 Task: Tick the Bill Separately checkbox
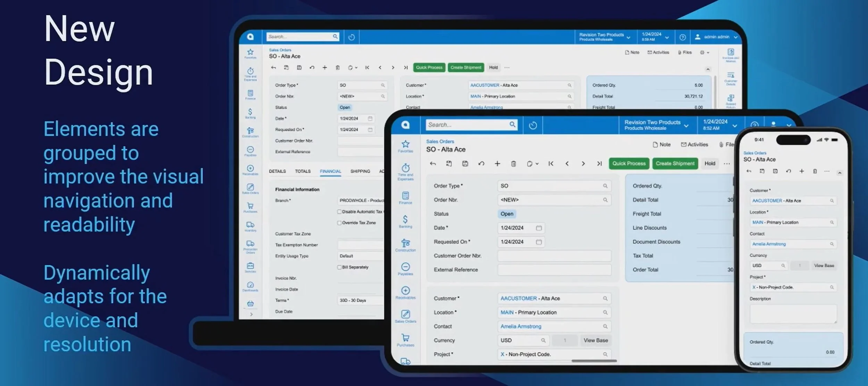[x=339, y=267]
